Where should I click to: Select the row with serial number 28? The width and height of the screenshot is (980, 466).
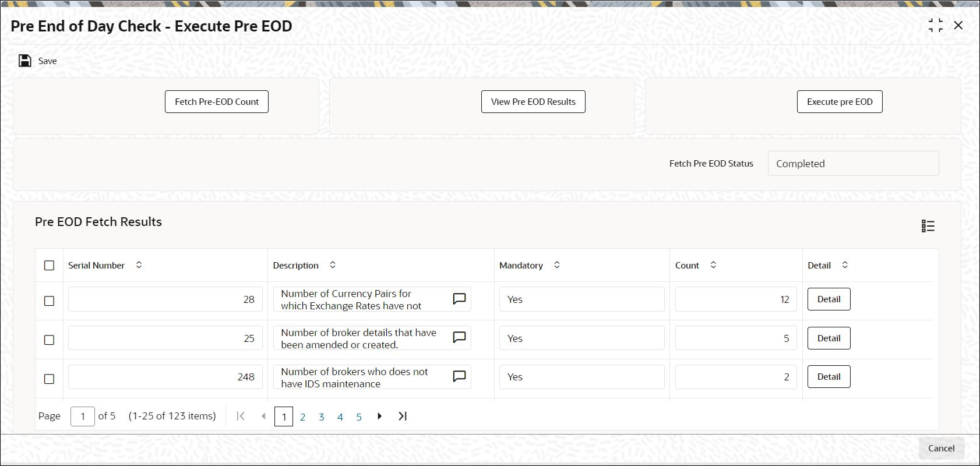click(50, 301)
